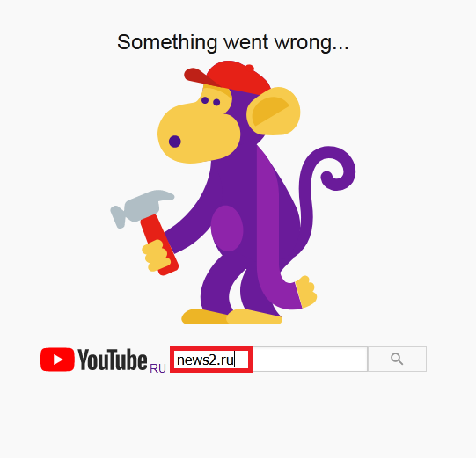The height and width of the screenshot is (458, 476).
Task: Click the monkey's eyes
Action: tap(210, 101)
